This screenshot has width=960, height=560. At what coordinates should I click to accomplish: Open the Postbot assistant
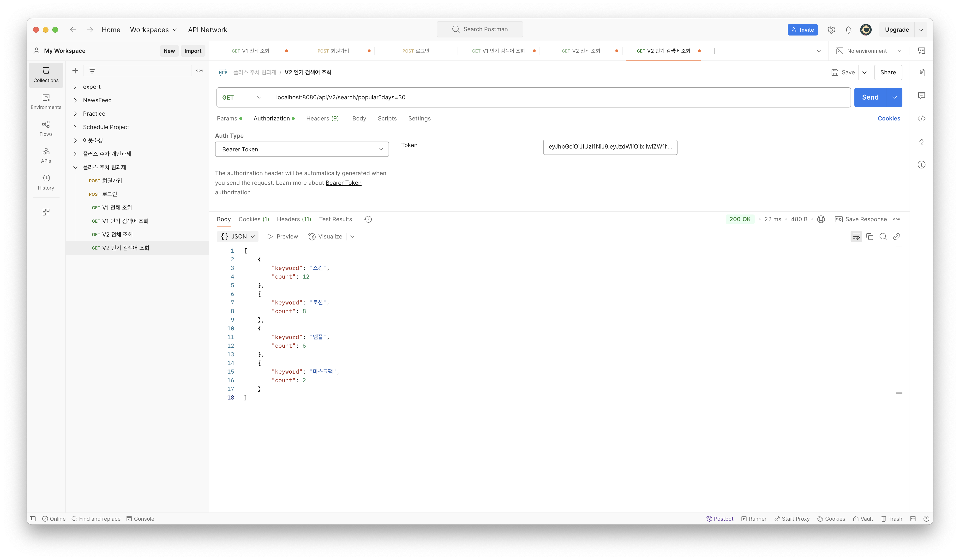(720, 518)
